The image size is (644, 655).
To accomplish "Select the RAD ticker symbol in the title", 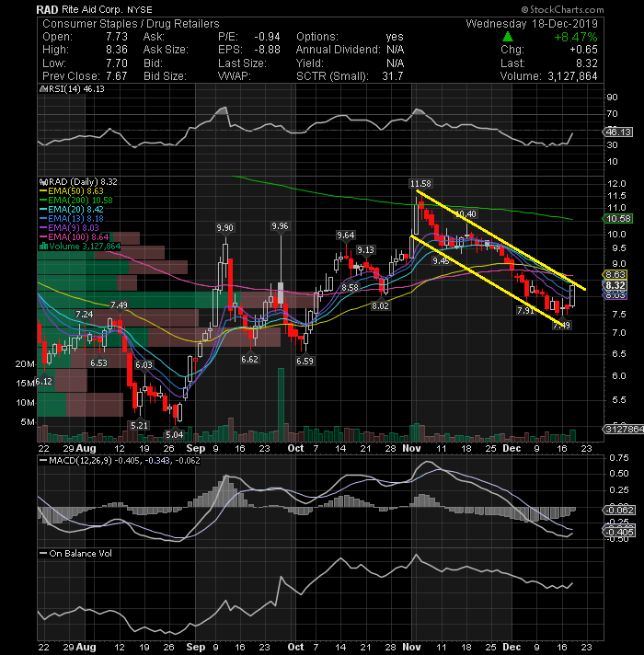I will click(x=47, y=9).
